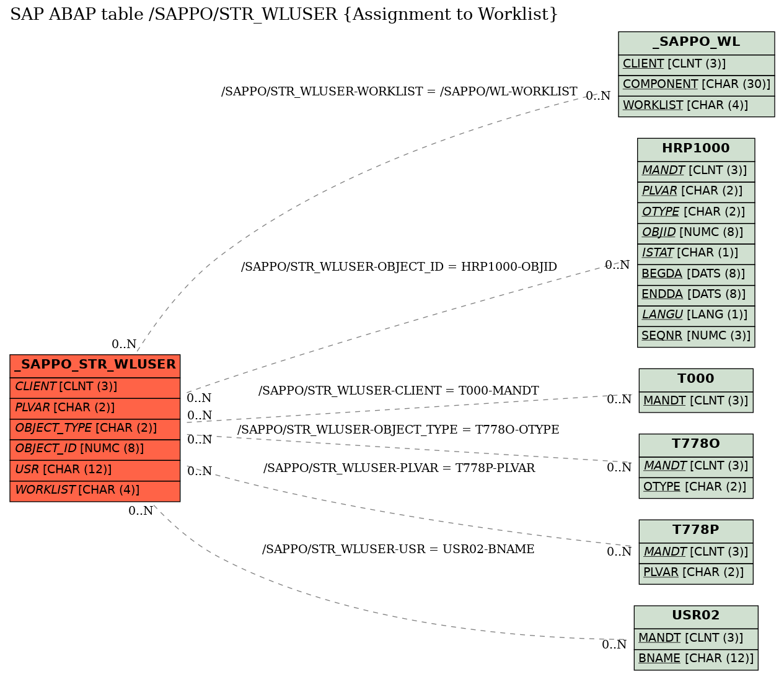Click COMPONENT [CHAR (30)] field
Screen dimensions: 784x677
[696, 85]
